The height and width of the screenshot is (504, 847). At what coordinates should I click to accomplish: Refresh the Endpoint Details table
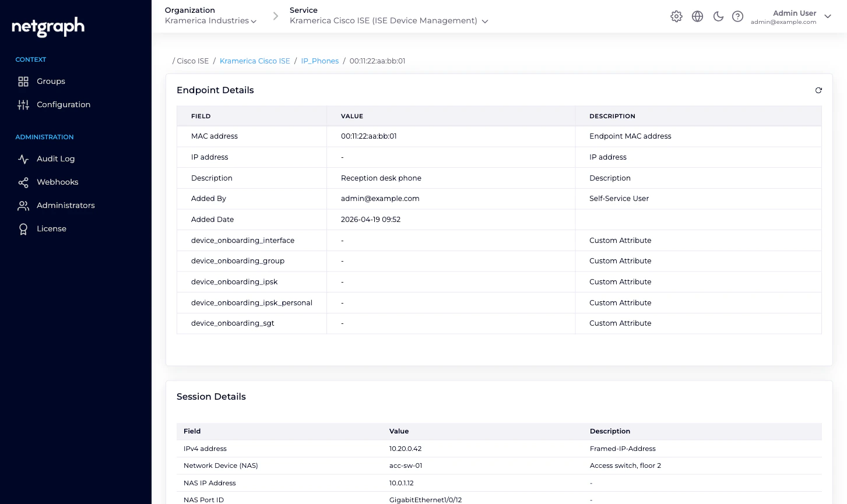coord(818,90)
